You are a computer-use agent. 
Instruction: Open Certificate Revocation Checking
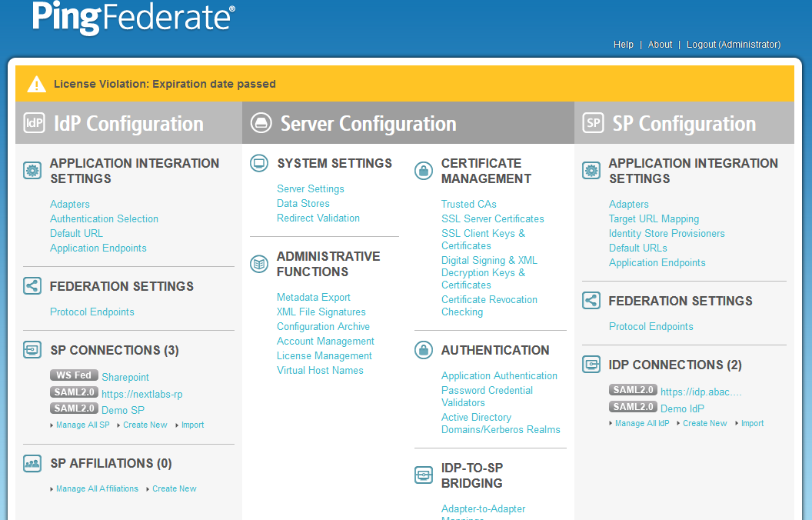(489, 305)
